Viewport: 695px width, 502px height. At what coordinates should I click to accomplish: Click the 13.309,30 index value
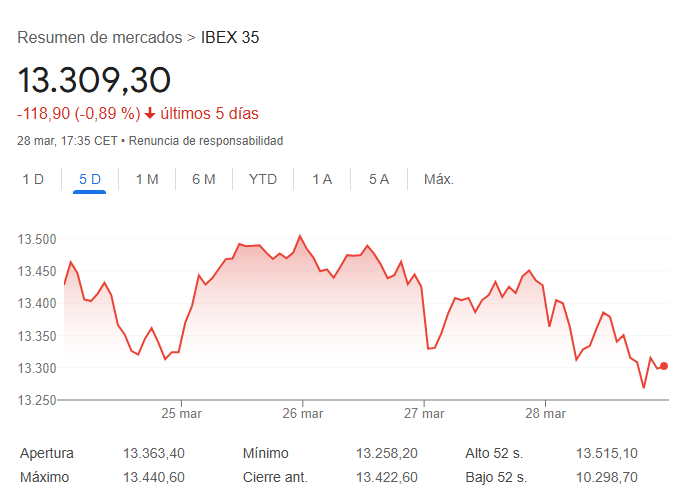coord(94,79)
